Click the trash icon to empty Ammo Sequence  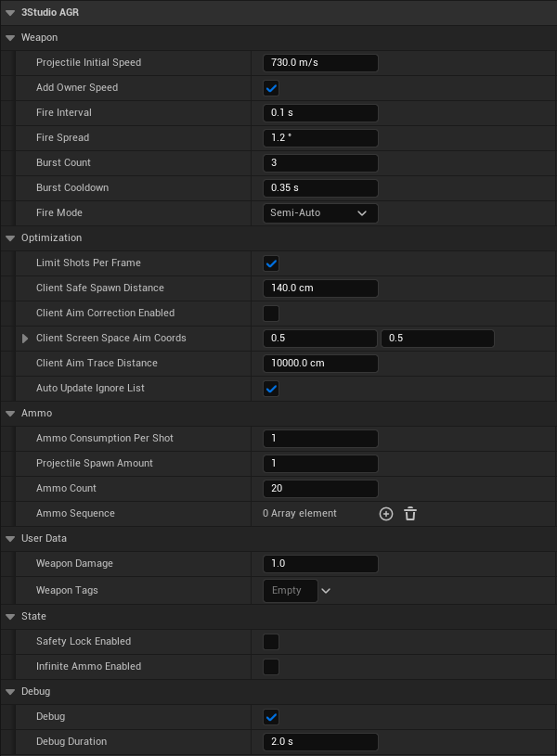[x=409, y=513]
